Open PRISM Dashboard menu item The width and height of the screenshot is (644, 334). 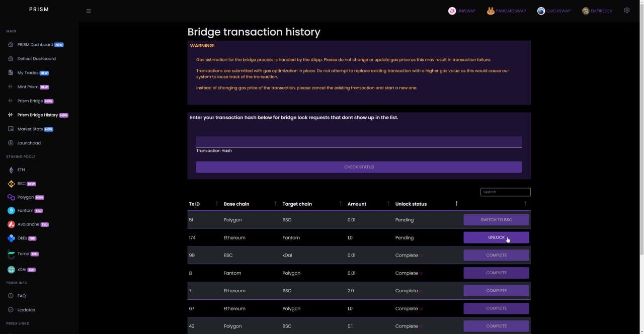point(35,44)
